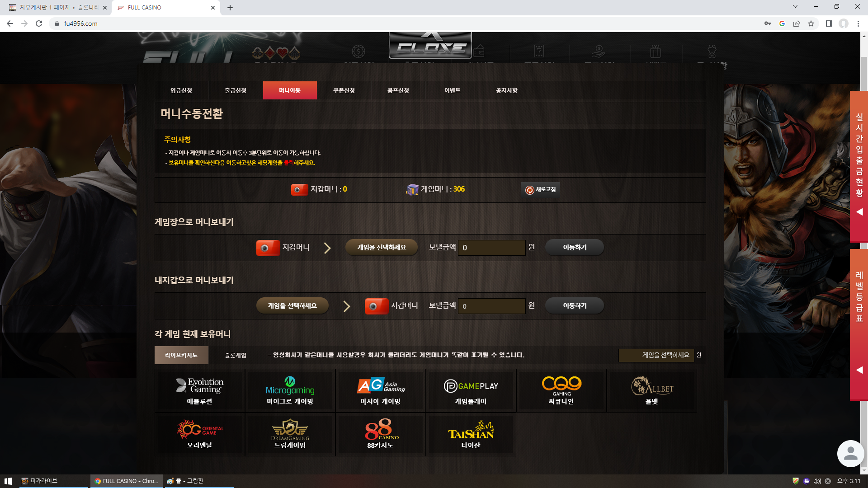Click the 새로고침 refresh button label

point(546,190)
